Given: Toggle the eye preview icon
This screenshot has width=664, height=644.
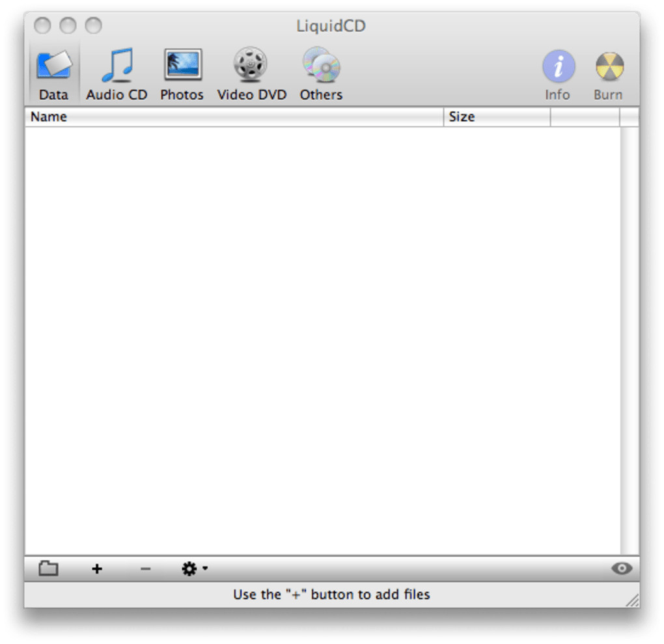Looking at the screenshot, I should [622, 569].
